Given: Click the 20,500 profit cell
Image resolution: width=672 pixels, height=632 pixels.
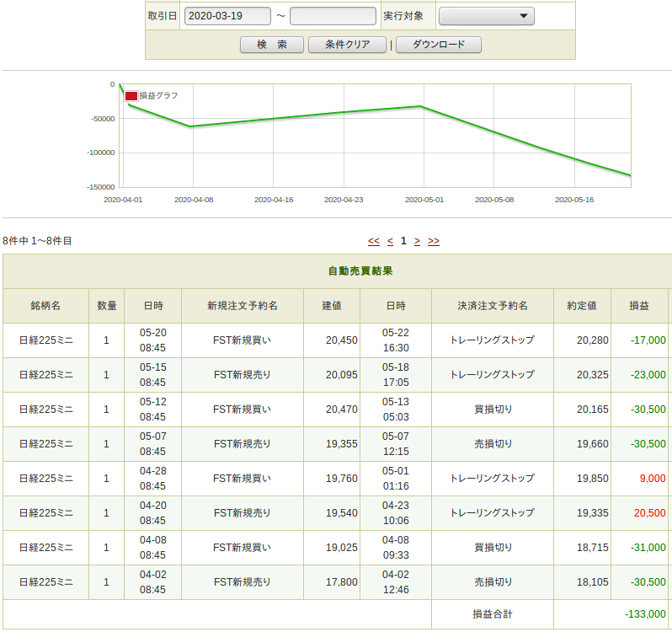Looking at the screenshot, I should (649, 512).
